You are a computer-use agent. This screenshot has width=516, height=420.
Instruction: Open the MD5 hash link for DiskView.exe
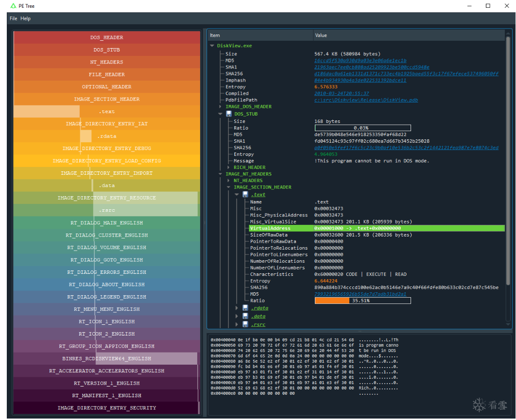(x=361, y=61)
